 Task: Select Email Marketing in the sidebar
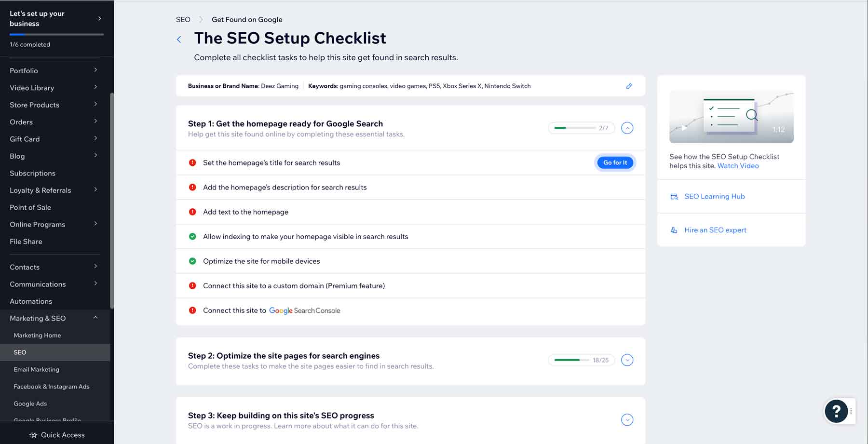coord(36,369)
